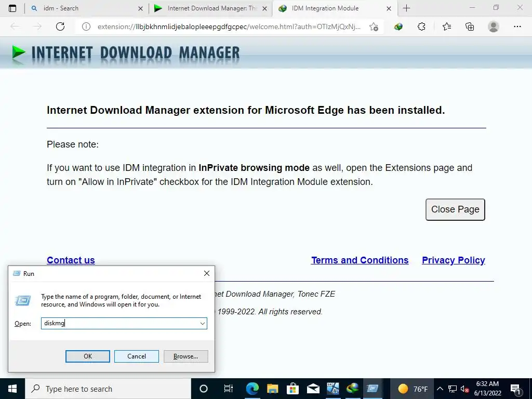
Task: Open the browser profile avatar
Action: (494, 26)
